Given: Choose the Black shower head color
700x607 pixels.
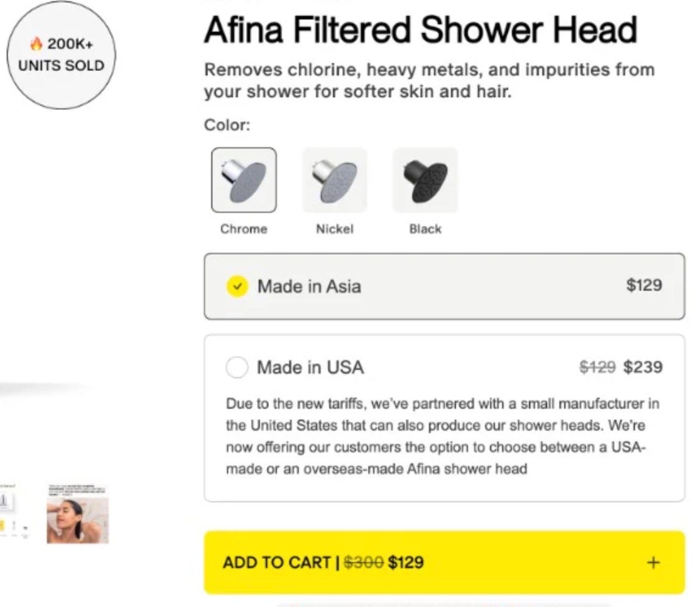Looking at the screenshot, I should (425, 180).
